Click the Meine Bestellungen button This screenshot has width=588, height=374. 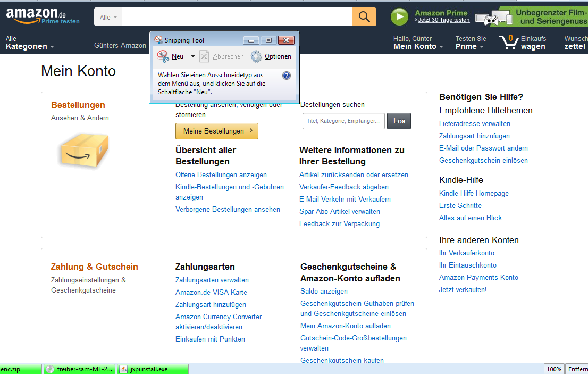click(217, 131)
